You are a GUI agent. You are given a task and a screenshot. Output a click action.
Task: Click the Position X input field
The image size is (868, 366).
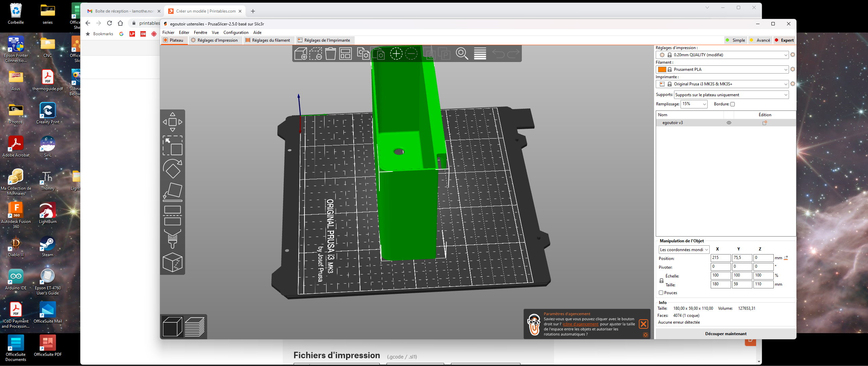(x=721, y=258)
